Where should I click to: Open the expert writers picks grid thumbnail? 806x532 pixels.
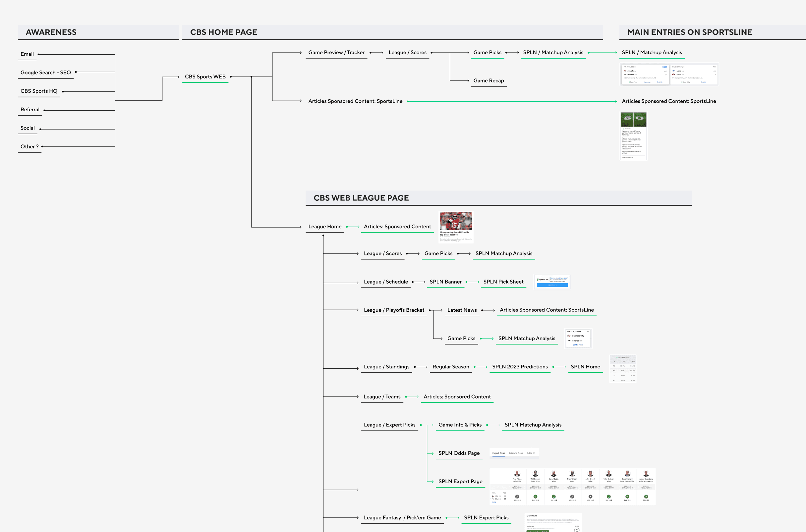click(572, 487)
